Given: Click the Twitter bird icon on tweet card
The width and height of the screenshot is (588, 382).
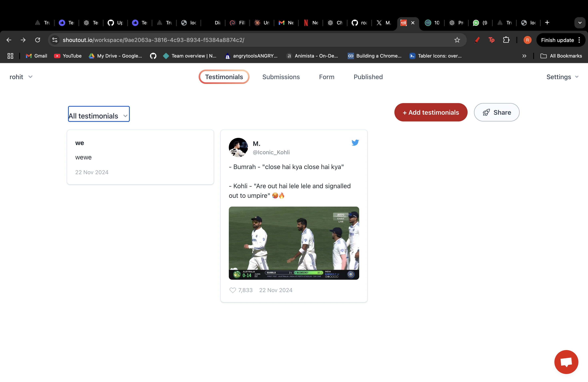Looking at the screenshot, I should pos(355,143).
